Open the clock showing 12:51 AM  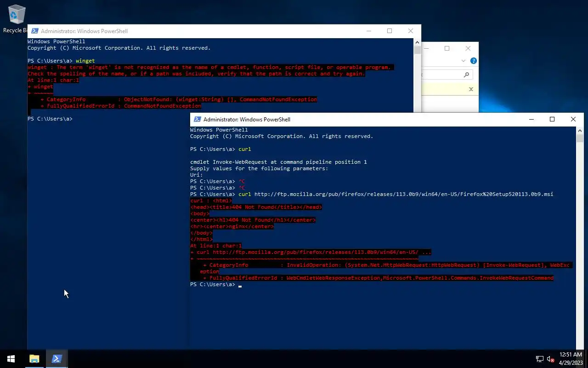click(571, 359)
